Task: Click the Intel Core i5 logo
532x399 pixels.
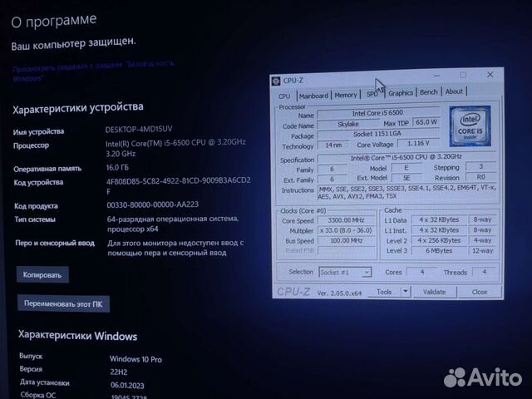Action: (470, 126)
